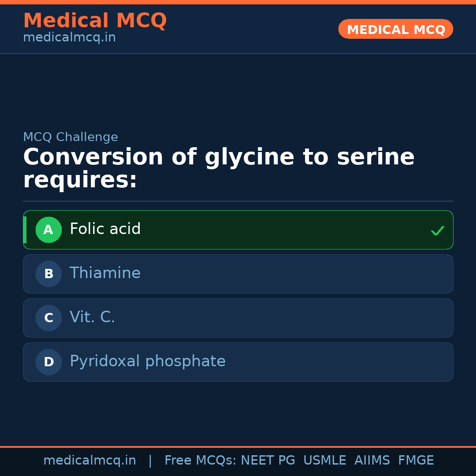The width and height of the screenshot is (476, 476).
Task: Open medicalmcq.in link in the footer
Action: click(x=89, y=461)
